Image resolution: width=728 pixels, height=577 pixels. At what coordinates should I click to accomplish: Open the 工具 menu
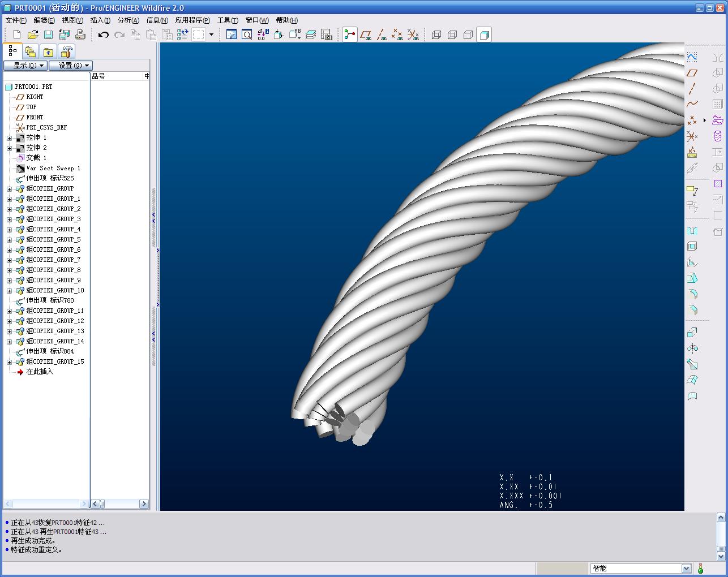coord(228,20)
